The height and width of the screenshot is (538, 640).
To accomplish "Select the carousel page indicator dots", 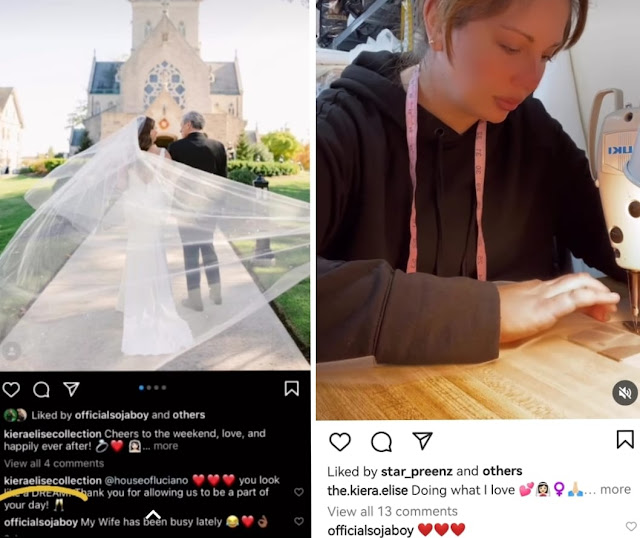I will (153, 387).
